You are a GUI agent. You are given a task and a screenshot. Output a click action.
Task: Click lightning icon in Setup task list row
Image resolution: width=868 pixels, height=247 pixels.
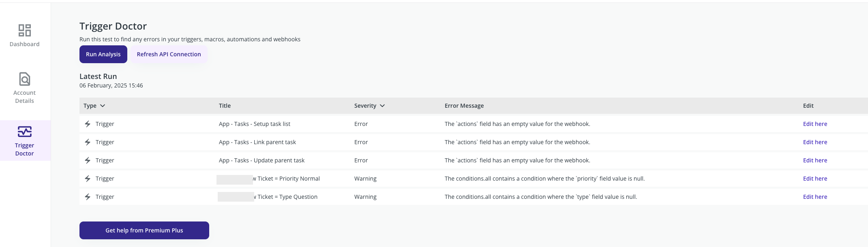88,124
